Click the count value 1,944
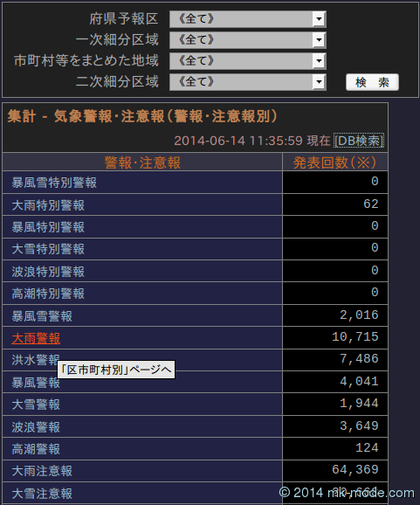 pyautogui.click(x=359, y=404)
